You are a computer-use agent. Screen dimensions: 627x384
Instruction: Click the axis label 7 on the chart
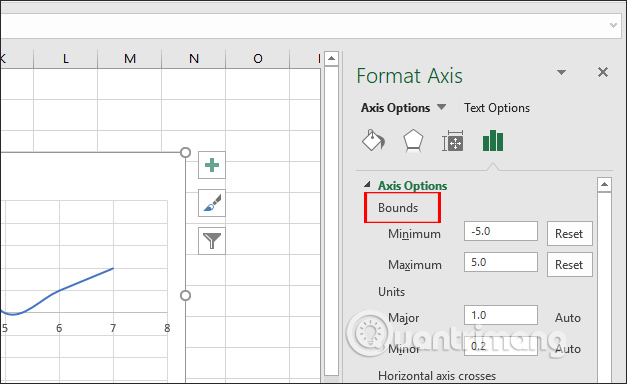click(x=113, y=328)
